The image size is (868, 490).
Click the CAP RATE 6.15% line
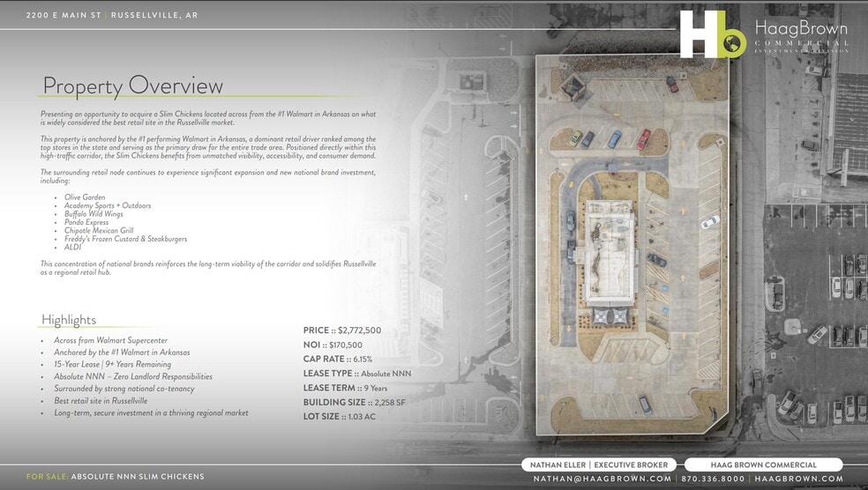(338, 359)
